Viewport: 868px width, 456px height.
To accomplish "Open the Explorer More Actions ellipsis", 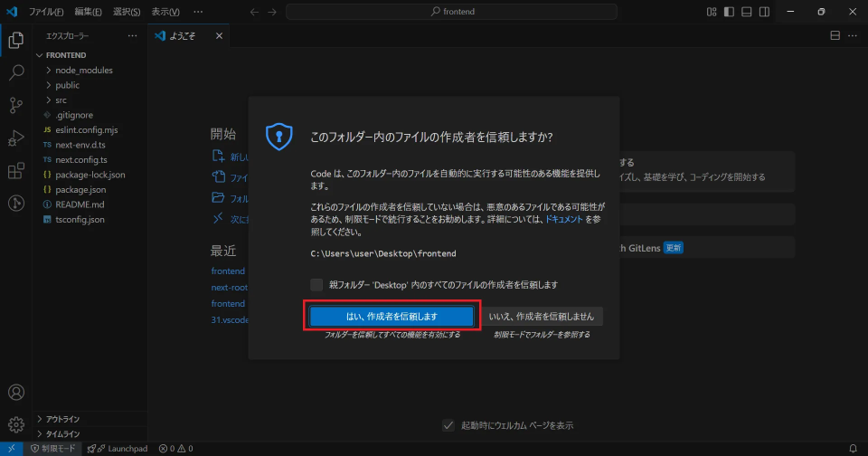I will 132,36.
